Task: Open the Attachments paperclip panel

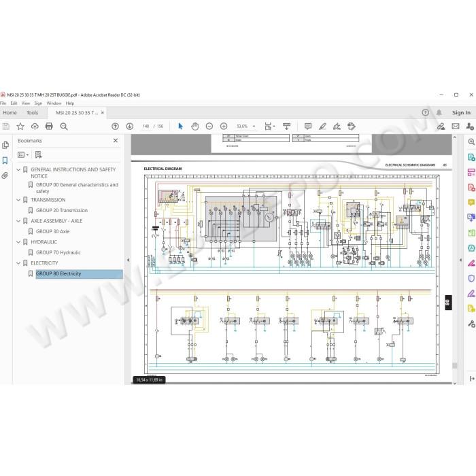Action: (x=5, y=175)
